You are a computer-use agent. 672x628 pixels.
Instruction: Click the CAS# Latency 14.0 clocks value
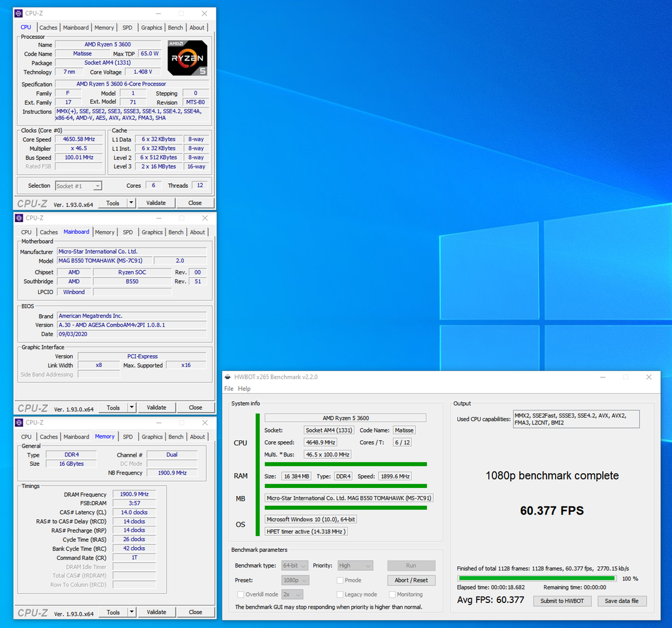[134, 512]
